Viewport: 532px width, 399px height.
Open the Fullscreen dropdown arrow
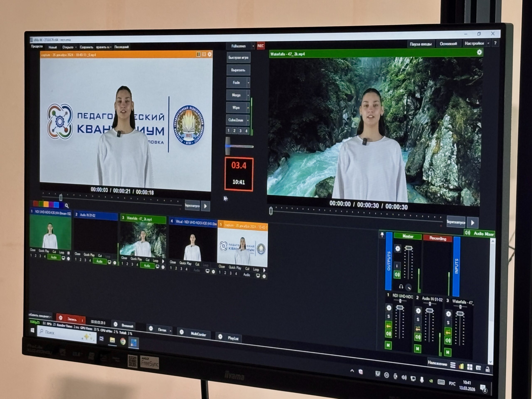(x=253, y=46)
